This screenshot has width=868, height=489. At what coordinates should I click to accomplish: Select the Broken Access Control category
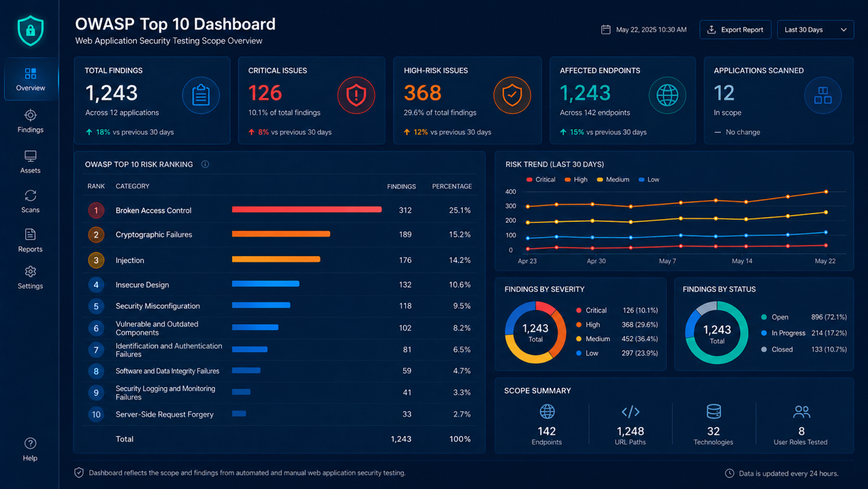153,210
